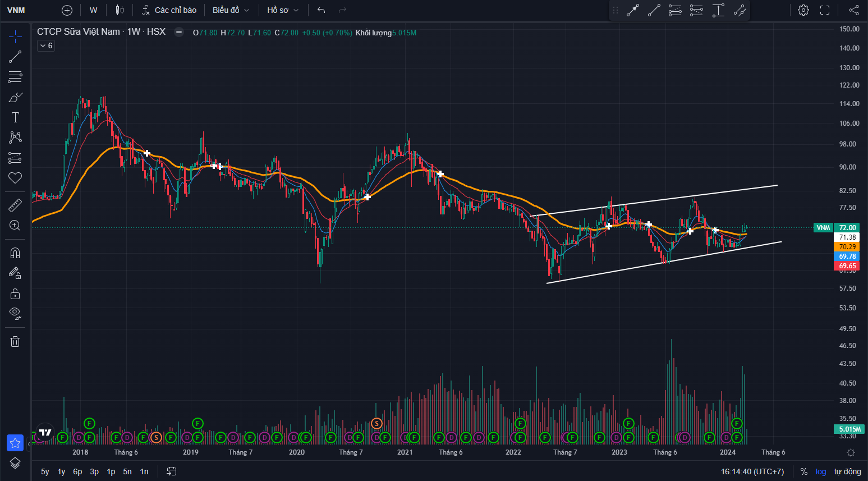Enter fullscreen mode
The width and height of the screenshot is (868, 481).
(x=825, y=10)
